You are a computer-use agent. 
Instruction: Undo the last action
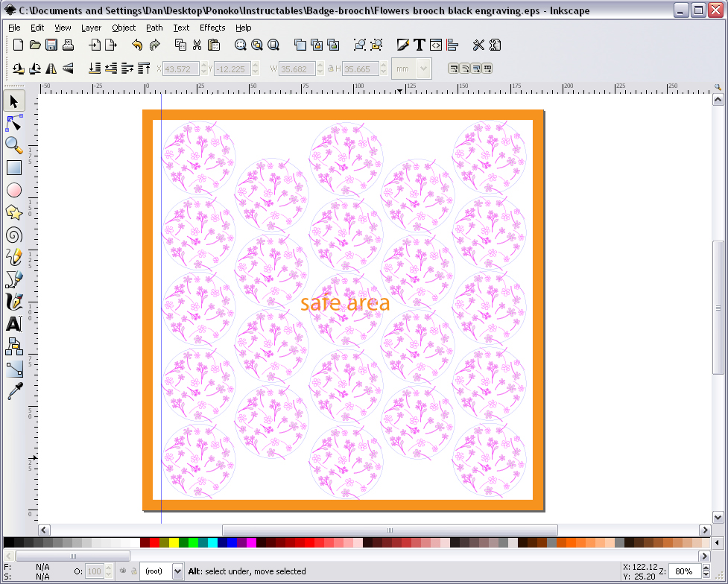(137, 45)
